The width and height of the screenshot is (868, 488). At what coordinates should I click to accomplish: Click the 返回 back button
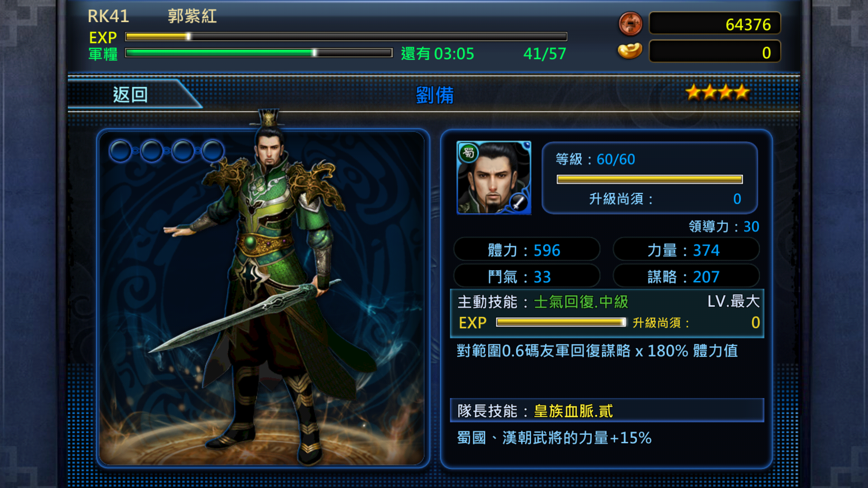tap(131, 94)
